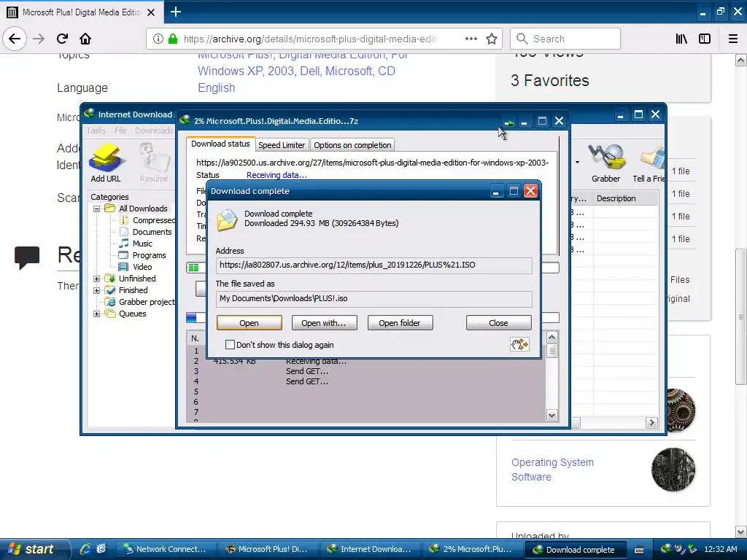The image size is (747, 560).
Task: Toggle Firefox sidebar icon
Action: point(705,39)
